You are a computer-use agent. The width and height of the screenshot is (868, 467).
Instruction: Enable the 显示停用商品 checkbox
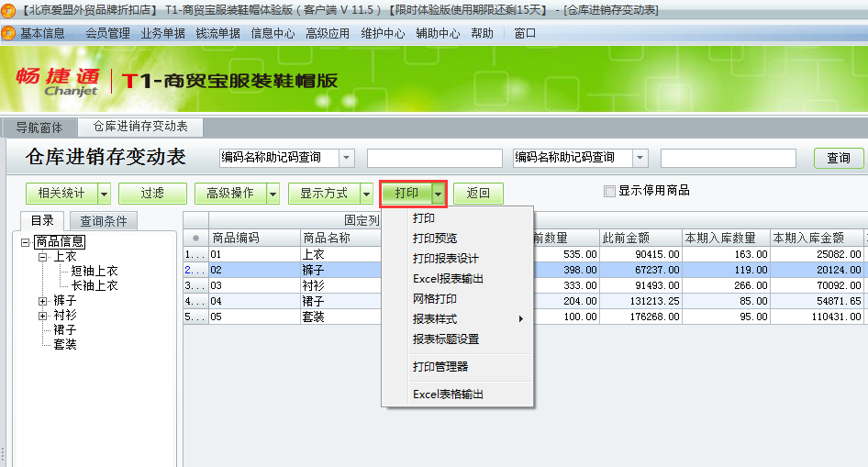(x=610, y=192)
